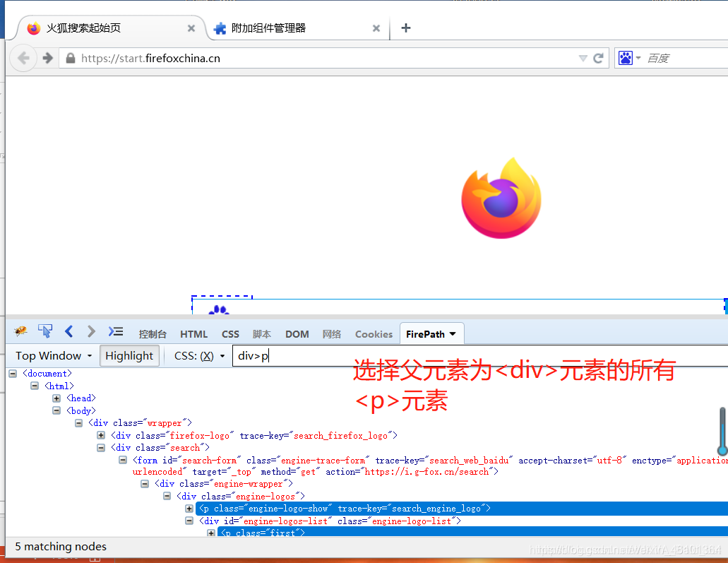Collapse the div class engine-logos node

(167, 496)
